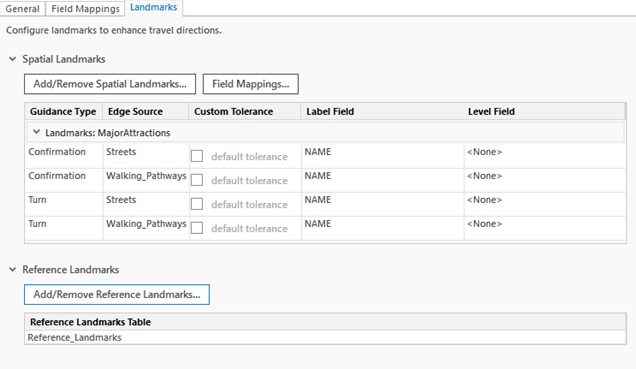Collapse the Landmarks: MajorAttractions group
The height and width of the screenshot is (369, 636).
pyautogui.click(x=37, y=132)
